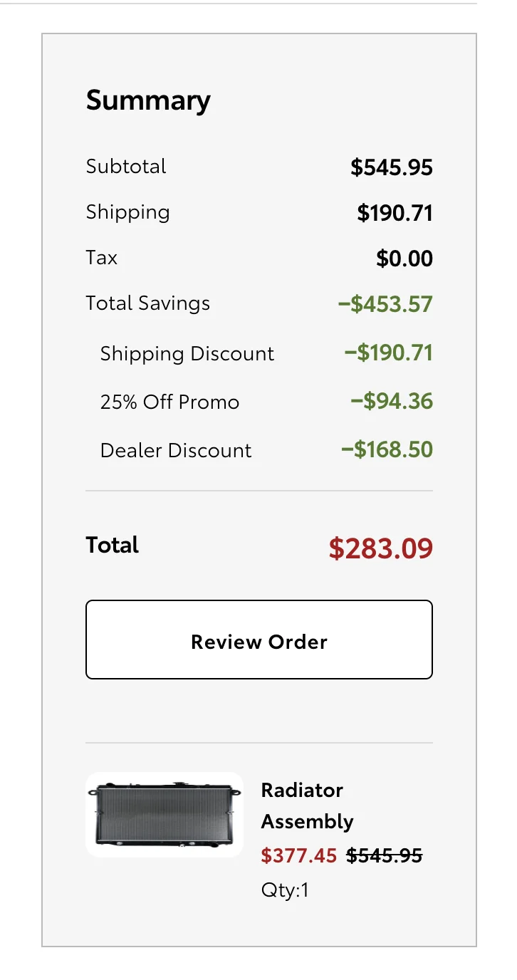The image size is (517, 980).
Task: Select the red Total price $283.09
Action: tap(381, 548)
